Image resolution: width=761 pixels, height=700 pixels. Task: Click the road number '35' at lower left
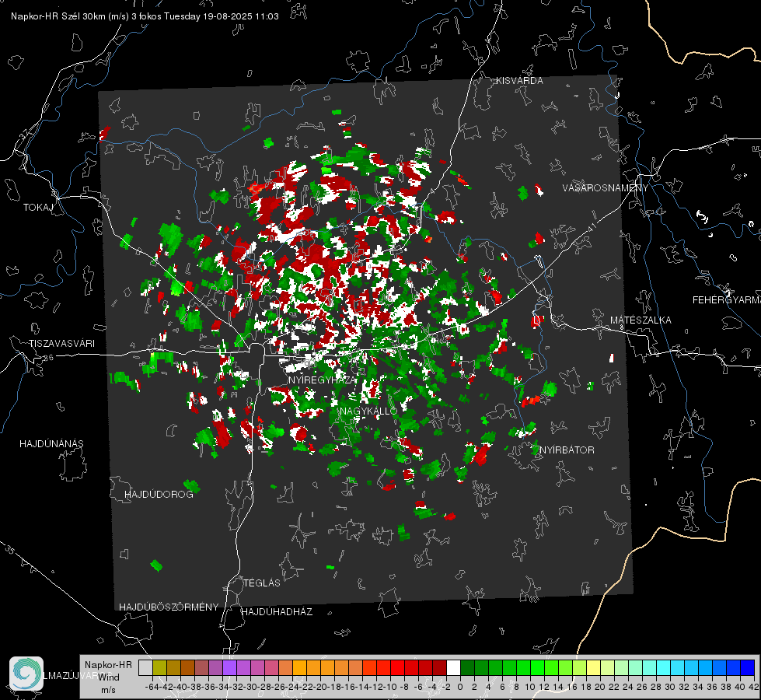11,550
